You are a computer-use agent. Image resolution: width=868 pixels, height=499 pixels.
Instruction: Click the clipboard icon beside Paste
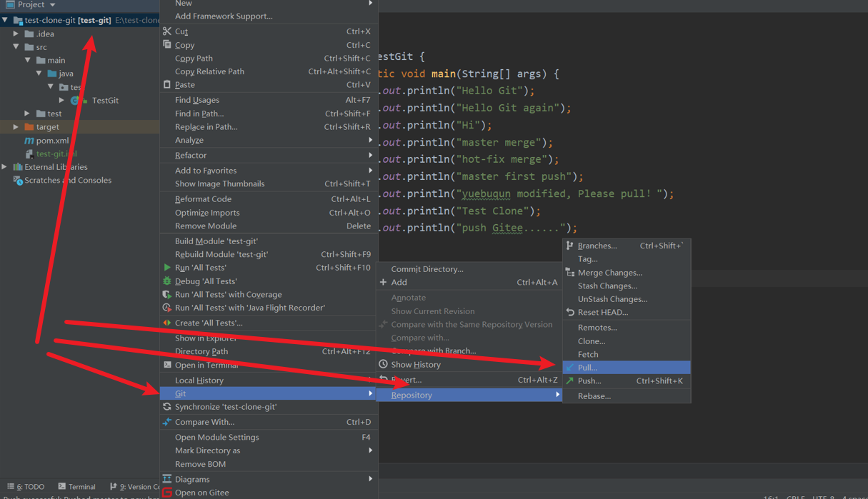[x=167, y=84]
